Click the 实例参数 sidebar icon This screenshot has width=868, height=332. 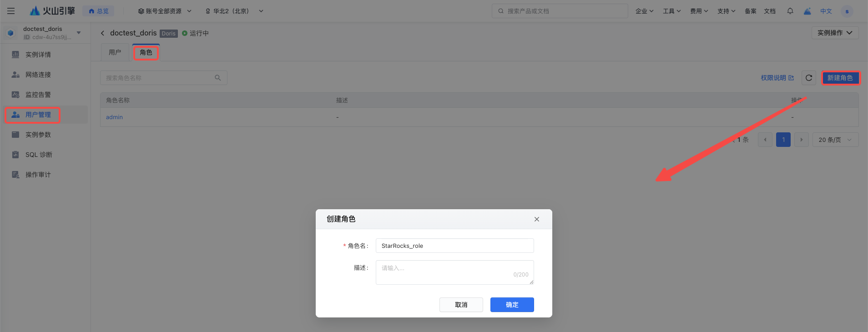(x=15, y=135)
